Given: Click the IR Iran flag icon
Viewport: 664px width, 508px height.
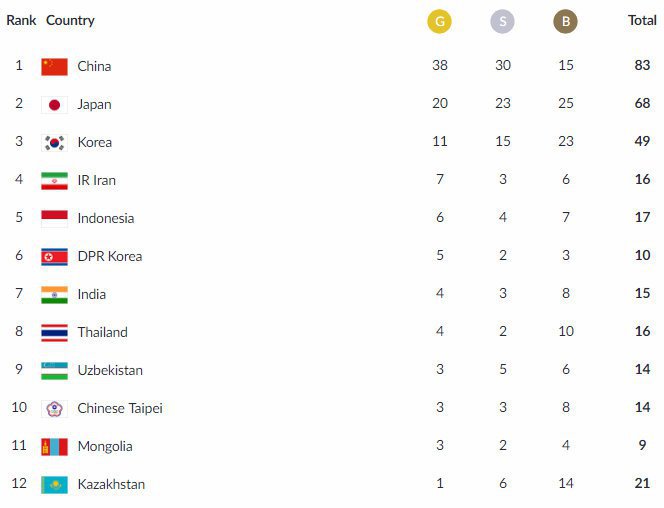Looking at the screenshot, I should pyautogui.click(x=54, y=181).
